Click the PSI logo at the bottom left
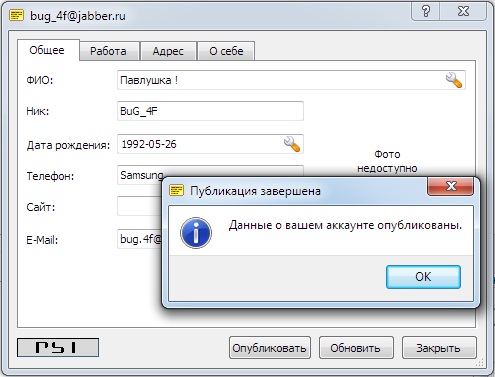Screen dimensions: 495x377 tap(58, 347)
